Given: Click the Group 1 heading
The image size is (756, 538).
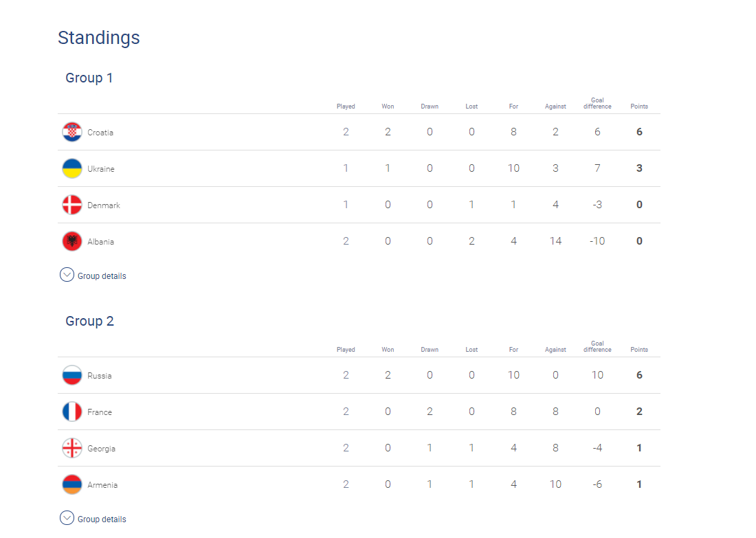Looking at the screenshot, I should click(x=89, y=78).
